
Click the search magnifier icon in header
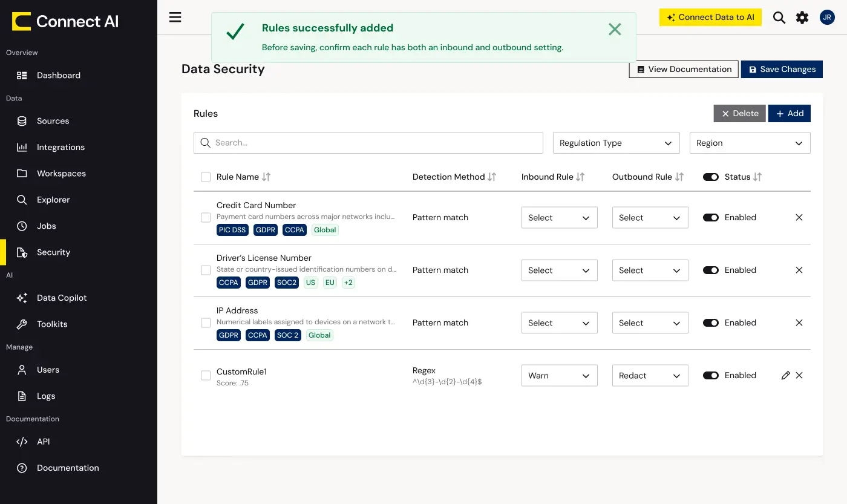[779, 18]
